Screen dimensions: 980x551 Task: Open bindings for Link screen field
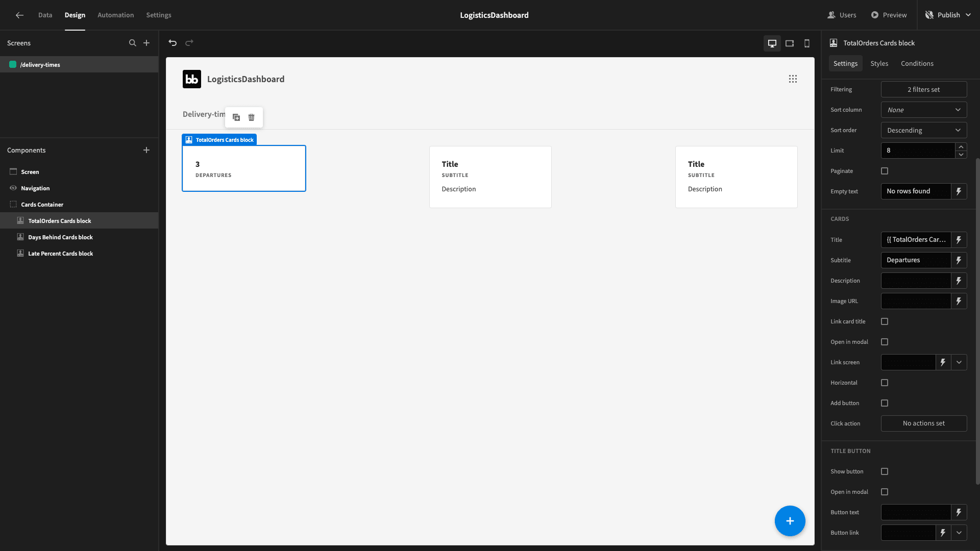tap(943, 362)
